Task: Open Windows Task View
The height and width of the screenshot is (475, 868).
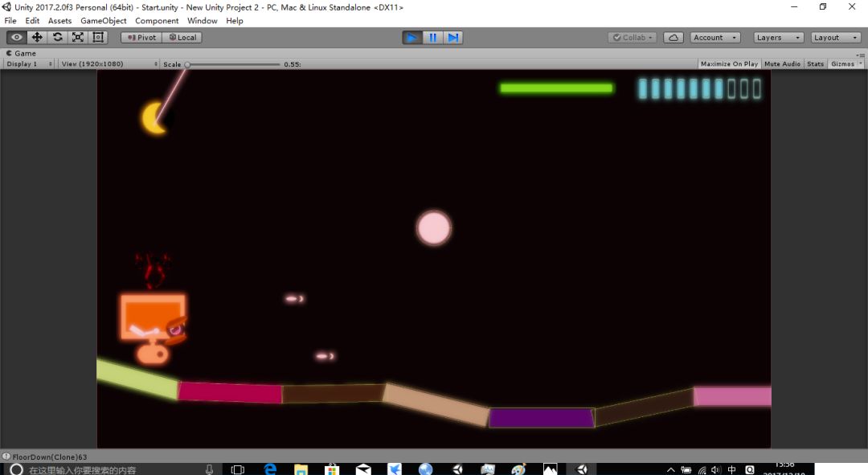Action: [237, 470]
